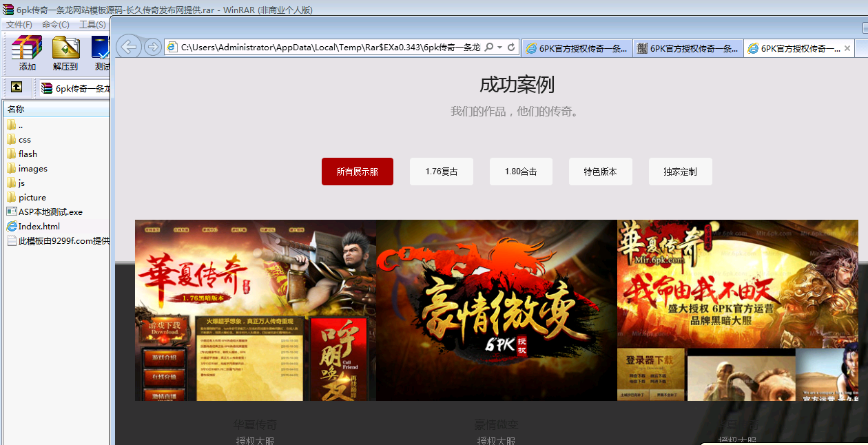Switch to the second 6PK browser tab

tap(688, 48)
